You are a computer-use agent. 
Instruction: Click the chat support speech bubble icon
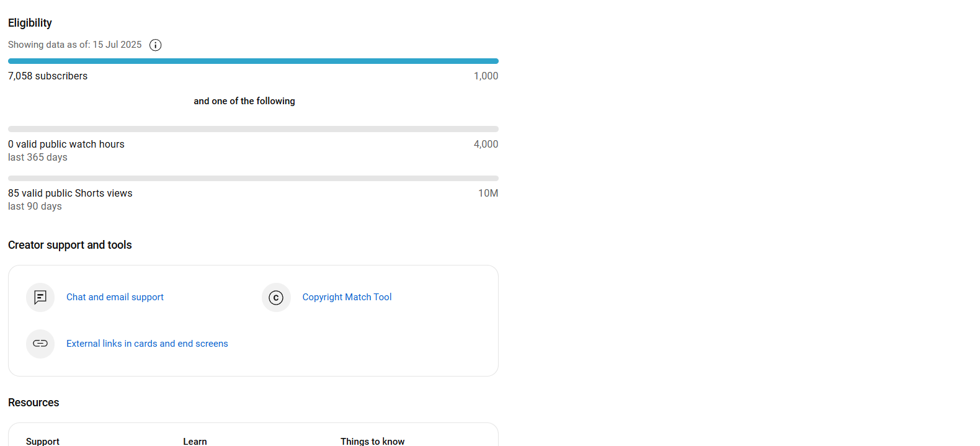pyautogui.click(x=40, y=298)
